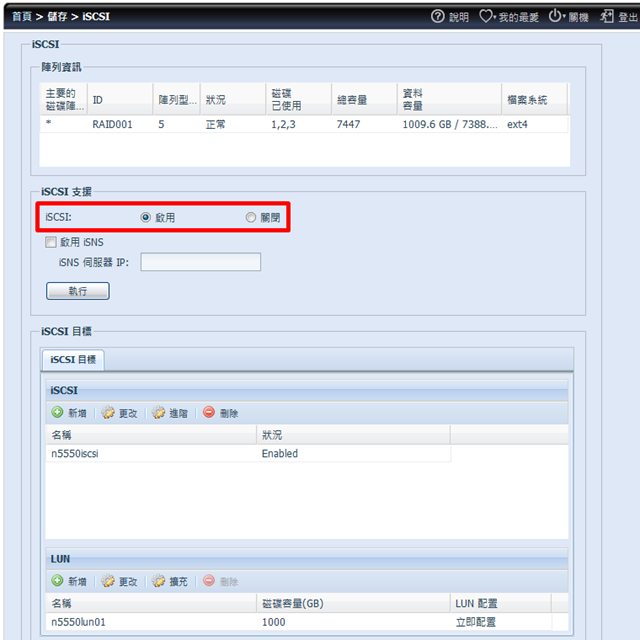Select the iSCSI 啟用 radio button
Image resolution: width=640 pixels, height=640 pixels.
click(x=146, y=217)
